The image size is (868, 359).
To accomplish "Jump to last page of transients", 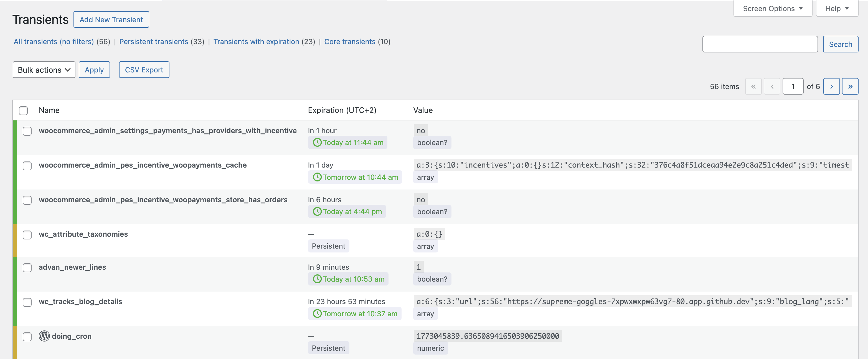I will pos(850,86).
